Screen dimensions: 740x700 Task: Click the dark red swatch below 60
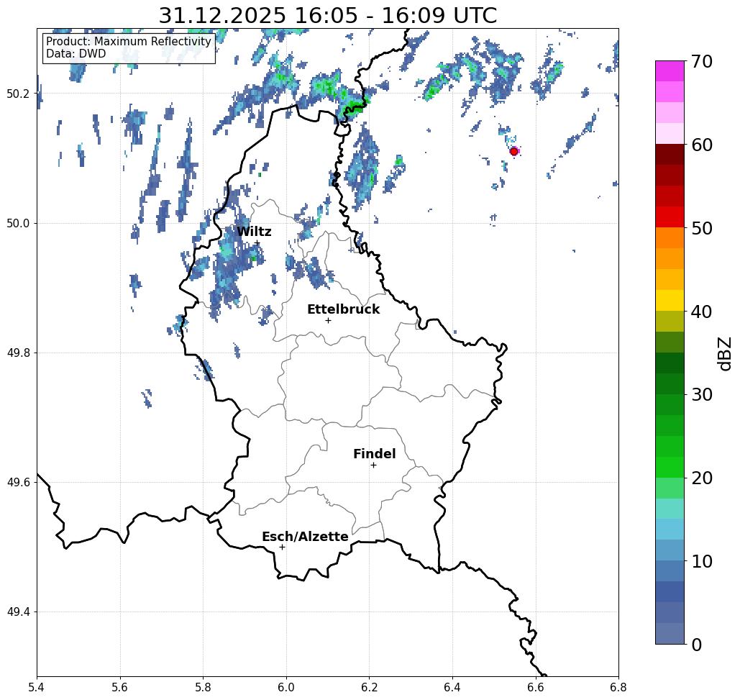(x=670, y=155)
